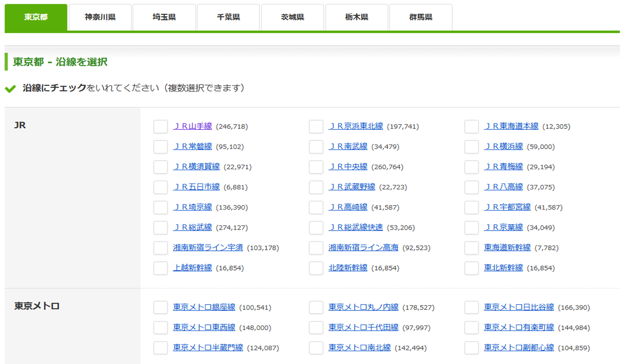Open the 埼玉県 tab

click(x=164, y=17)
